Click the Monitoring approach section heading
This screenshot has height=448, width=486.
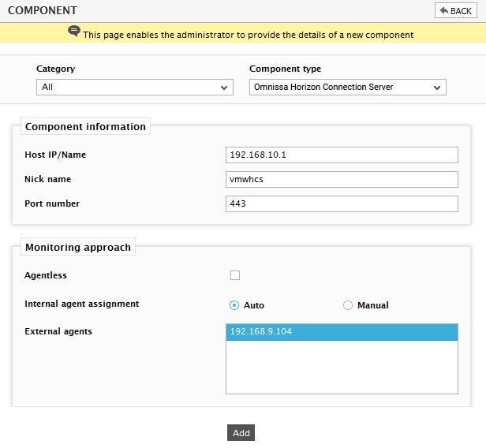click(x=78, y=247)
